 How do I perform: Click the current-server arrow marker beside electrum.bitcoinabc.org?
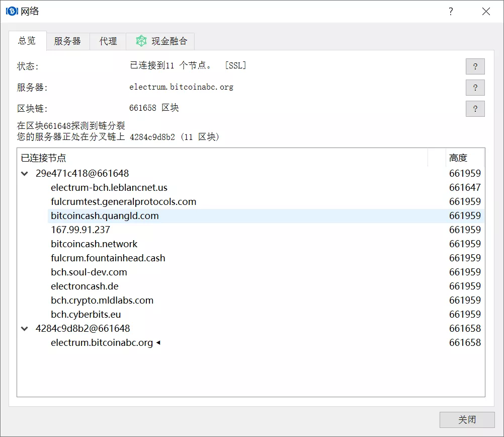pyautogui.click(x=158, y=343)
